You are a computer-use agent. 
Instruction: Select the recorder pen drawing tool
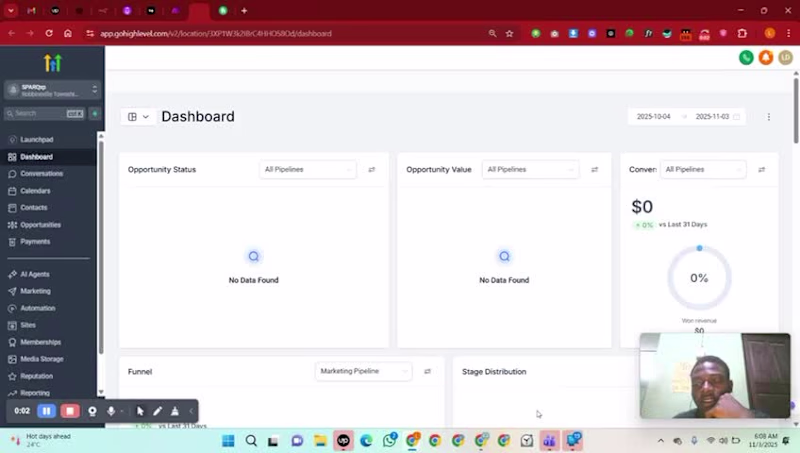click(x=158, y=411)
